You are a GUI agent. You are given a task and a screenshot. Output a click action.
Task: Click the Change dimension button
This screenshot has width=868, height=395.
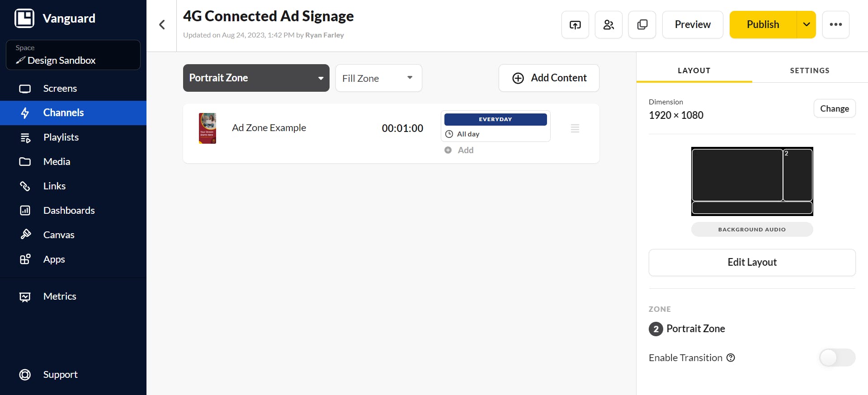835,108
